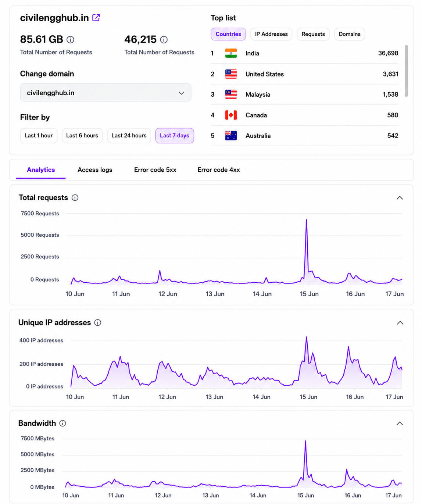Click the 1,538 request count
The image size is (422, 504).
[390, 94]
